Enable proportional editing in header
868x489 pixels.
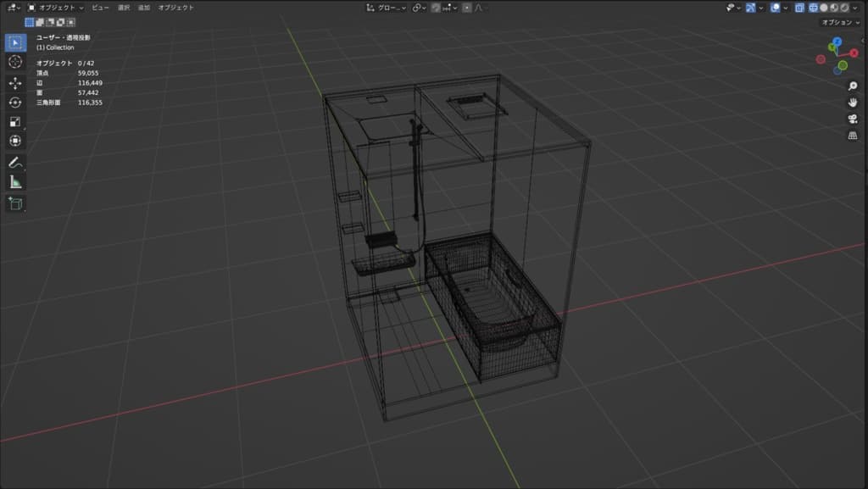pos(467,8)
